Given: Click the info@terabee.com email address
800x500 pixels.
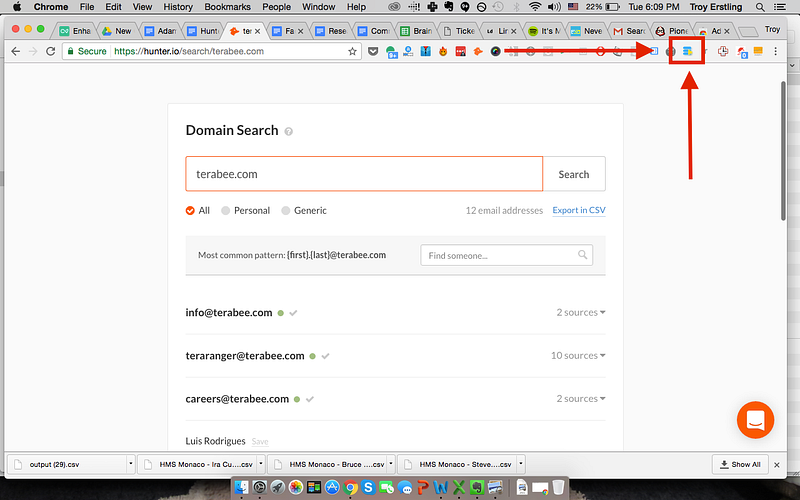Looking at the screenshot, I should tap(229, 312).
